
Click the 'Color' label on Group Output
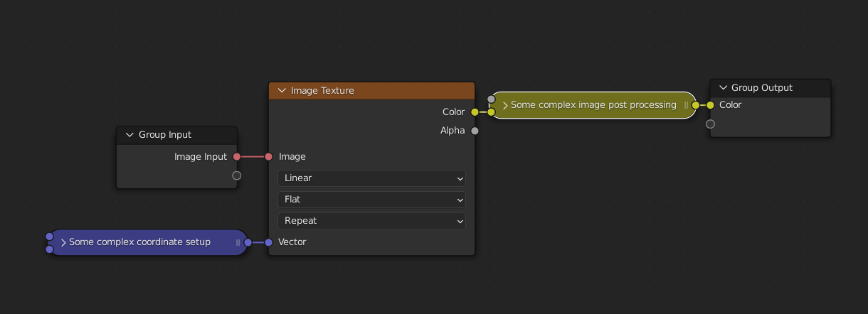(731, 105)
